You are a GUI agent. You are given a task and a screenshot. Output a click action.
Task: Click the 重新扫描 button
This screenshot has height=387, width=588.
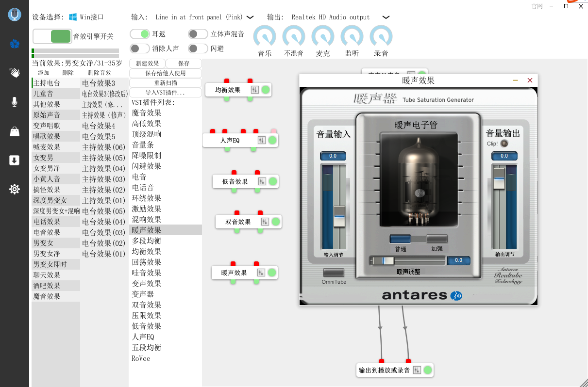166,83
